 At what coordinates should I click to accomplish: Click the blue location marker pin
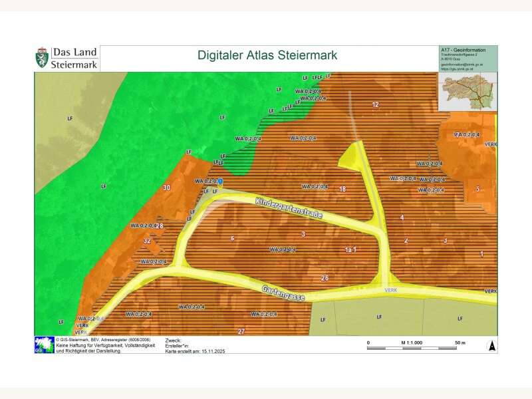coord(221,181)
